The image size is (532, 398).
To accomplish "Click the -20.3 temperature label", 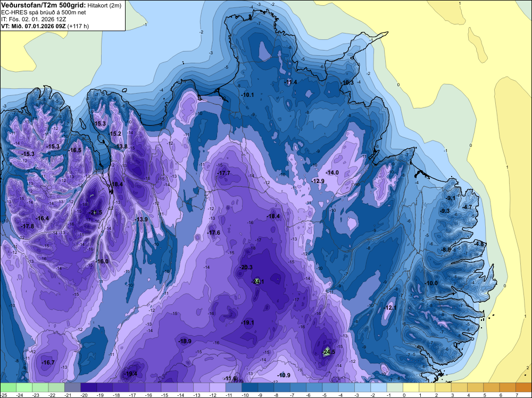I will [246, 267].
